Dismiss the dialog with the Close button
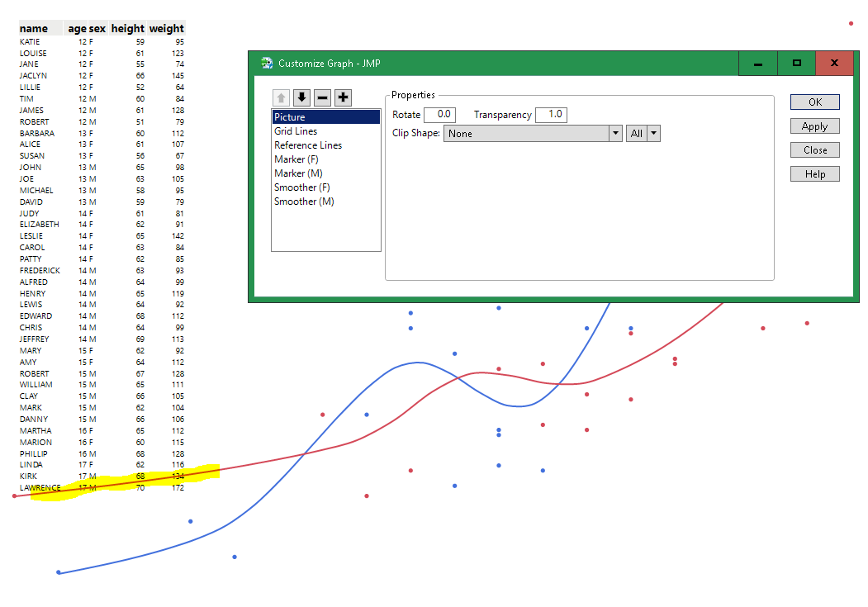 coord(814,149)
